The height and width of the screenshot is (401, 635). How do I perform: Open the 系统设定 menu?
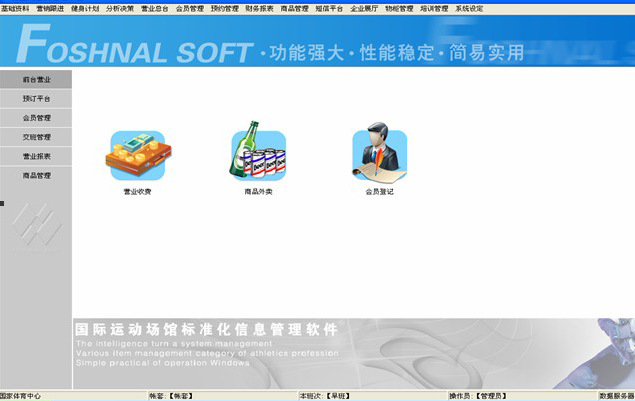469,7
